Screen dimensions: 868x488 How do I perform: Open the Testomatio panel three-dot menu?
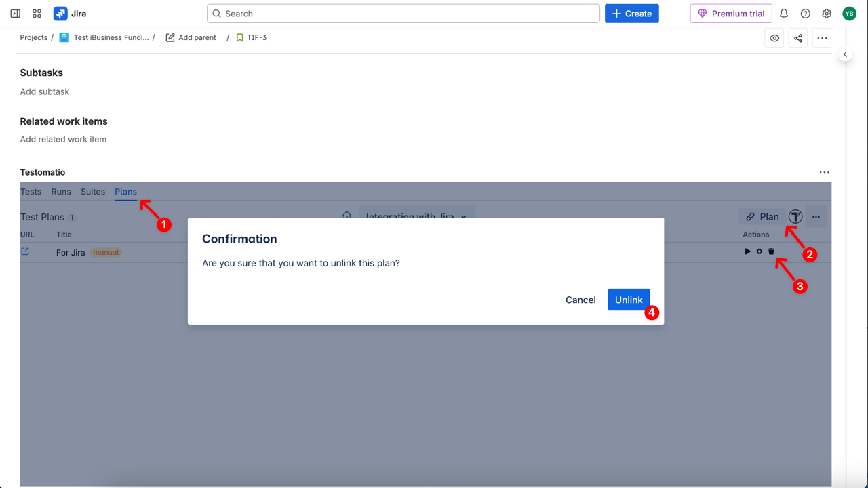click(824, 172)
